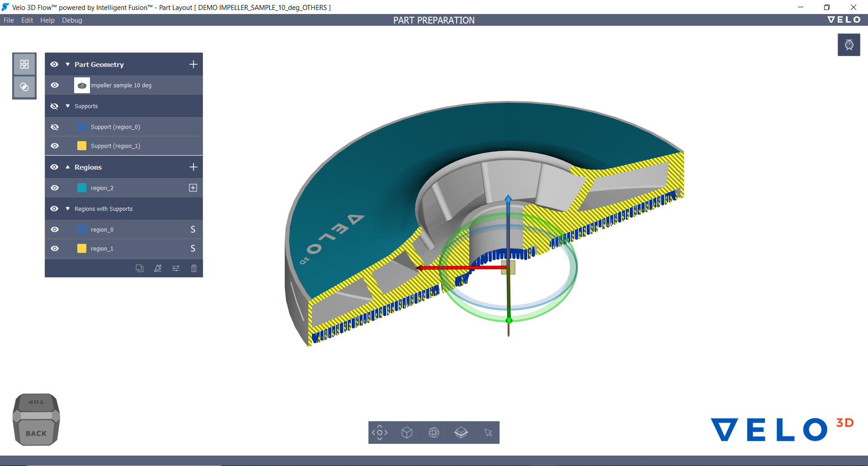This screenshot has height=466, width=868.
Task: Click the edit pencil icon in panel footer
Action: click(158, 268)
